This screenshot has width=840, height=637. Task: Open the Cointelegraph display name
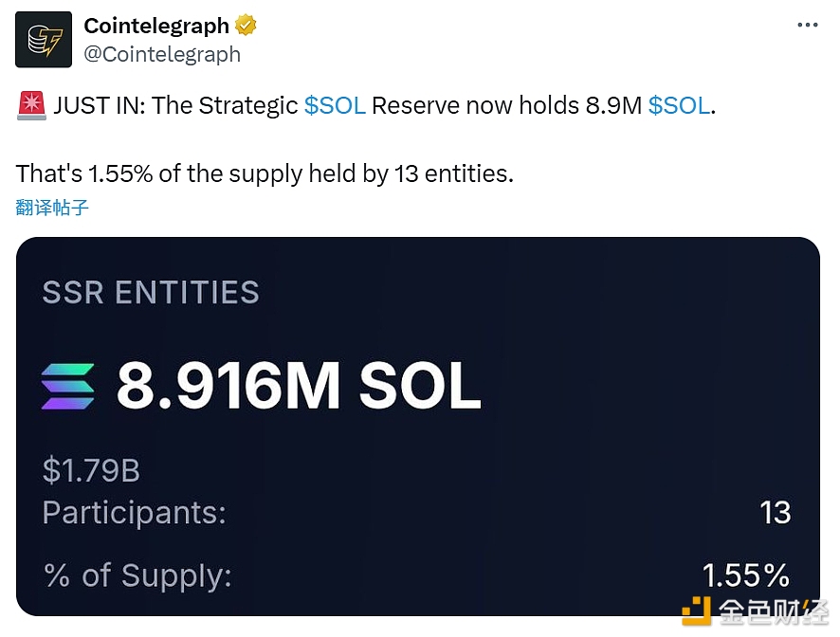coord(156,26)
